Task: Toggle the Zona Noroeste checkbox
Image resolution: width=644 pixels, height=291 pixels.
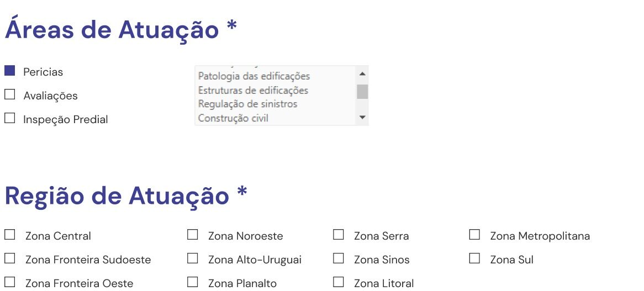Action: pyautogui.click(x=193, y=235)
